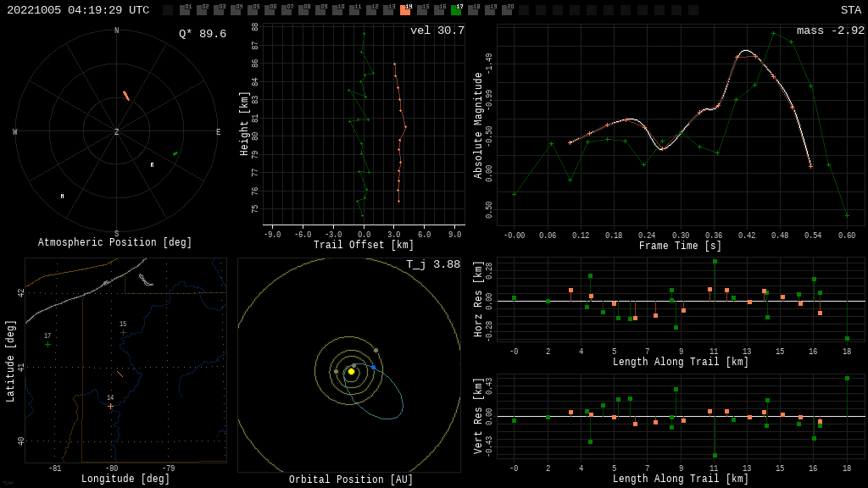
Task: Click the mass -2.92 readout
Action: point(830,30)
